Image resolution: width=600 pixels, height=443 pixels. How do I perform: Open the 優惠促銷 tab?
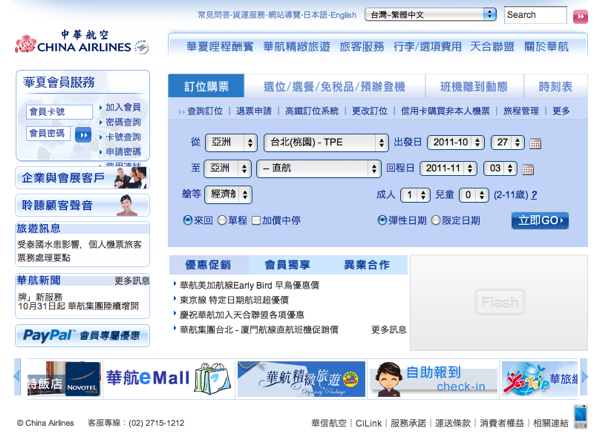click(209, 265)
